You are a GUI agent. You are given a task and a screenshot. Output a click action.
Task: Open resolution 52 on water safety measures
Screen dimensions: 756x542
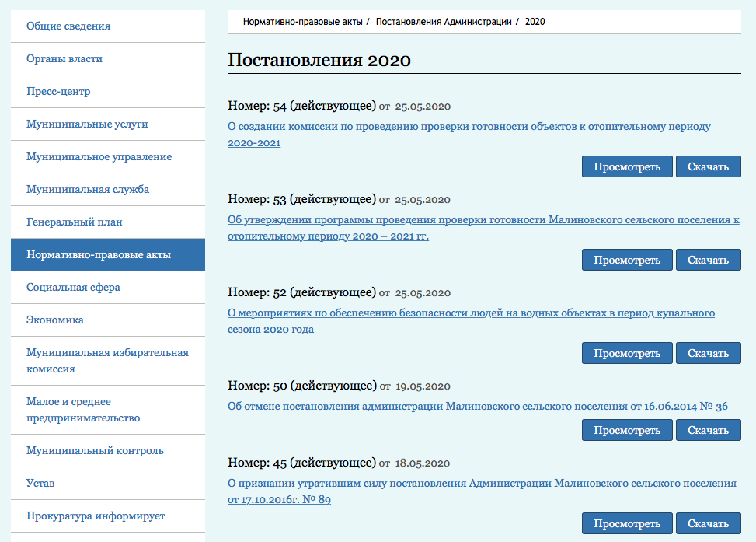(x=471, y=321)
